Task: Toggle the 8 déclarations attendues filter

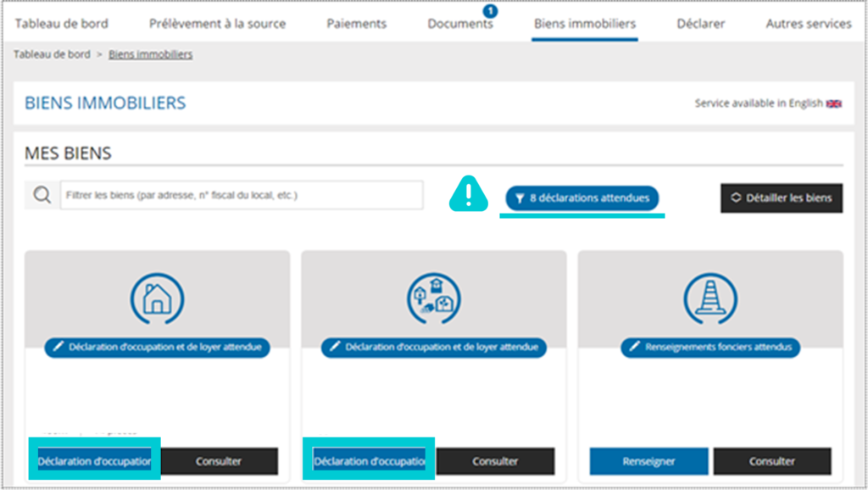Action: [581, 198]
